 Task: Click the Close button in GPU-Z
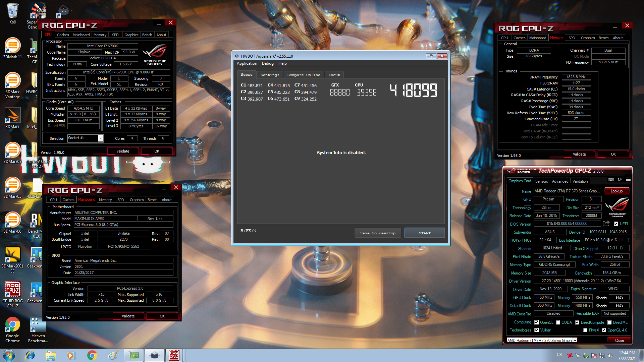(619, 340)
